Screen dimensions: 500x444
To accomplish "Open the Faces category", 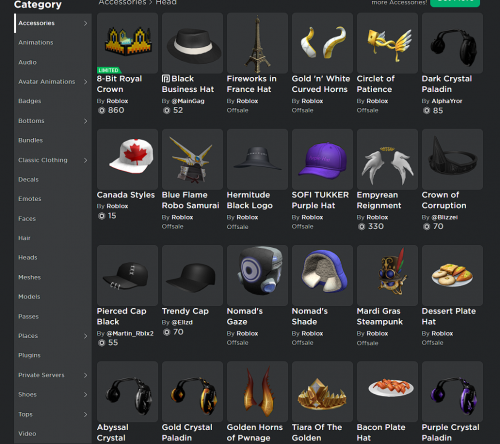I will pyautogui.click(x=27, y=219).
